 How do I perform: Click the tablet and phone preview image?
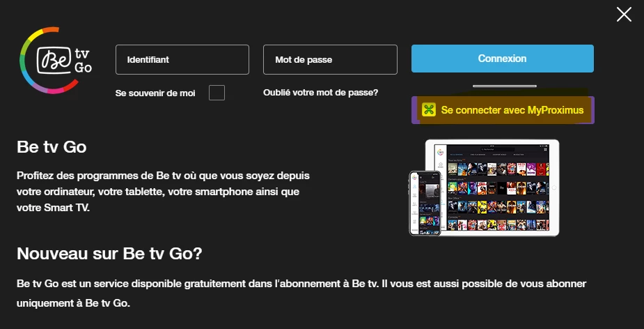coord(484,188)
